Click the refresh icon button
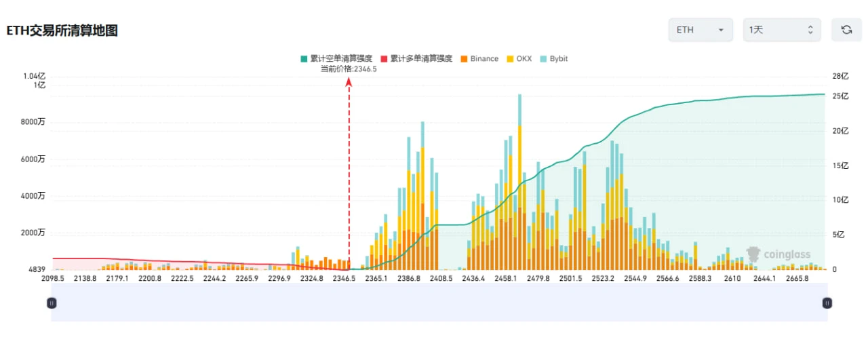This screenshot has height=348, width=868. click(846, 30)
